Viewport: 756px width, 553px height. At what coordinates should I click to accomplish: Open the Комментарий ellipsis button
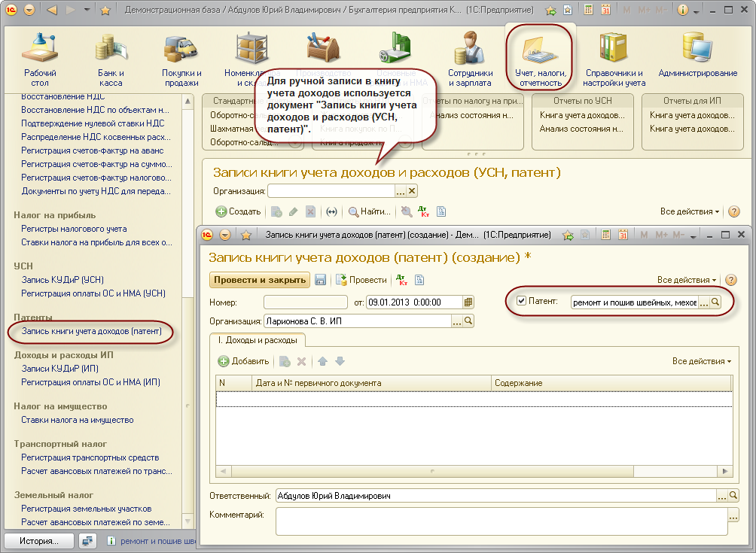point(733,515)
